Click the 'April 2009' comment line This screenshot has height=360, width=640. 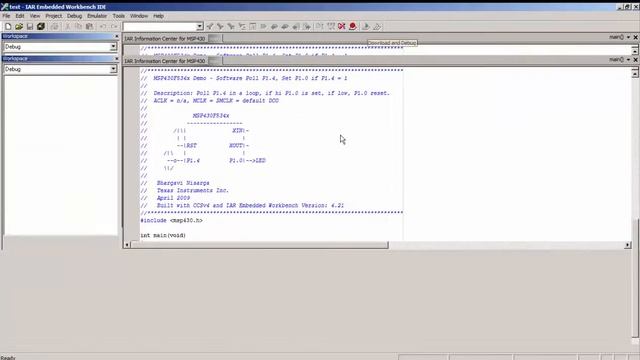pos(173,198)
